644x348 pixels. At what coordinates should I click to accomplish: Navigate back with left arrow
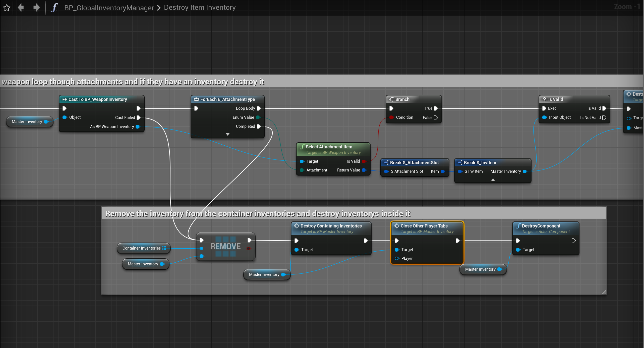[21, 8]
